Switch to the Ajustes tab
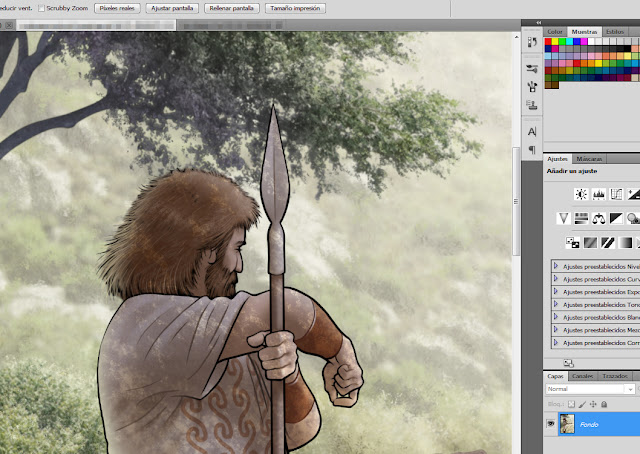The image size is (640, 454). [557, 158]
